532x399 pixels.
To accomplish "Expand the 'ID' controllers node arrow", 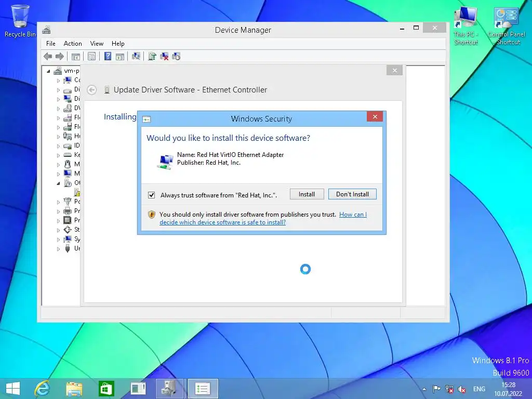I will (x=58, y=146).
